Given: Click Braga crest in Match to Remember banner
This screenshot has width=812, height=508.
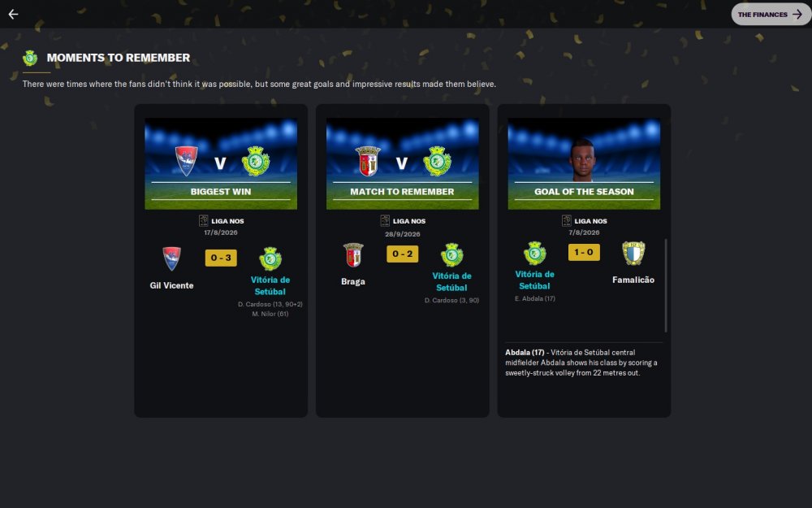Looking at the screenshot, I should coord(368,161).
